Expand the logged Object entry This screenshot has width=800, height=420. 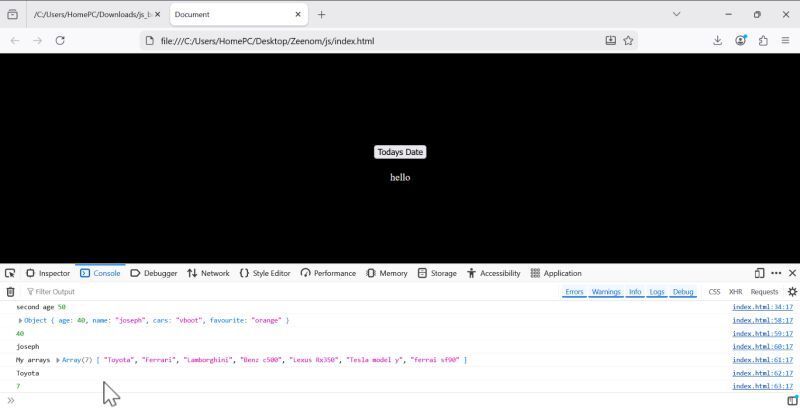20,320
